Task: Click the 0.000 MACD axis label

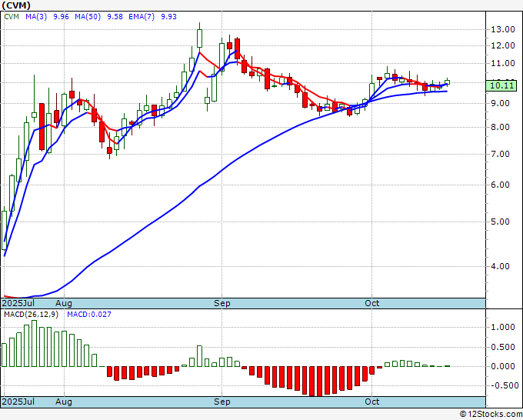Action: [503, 366]
